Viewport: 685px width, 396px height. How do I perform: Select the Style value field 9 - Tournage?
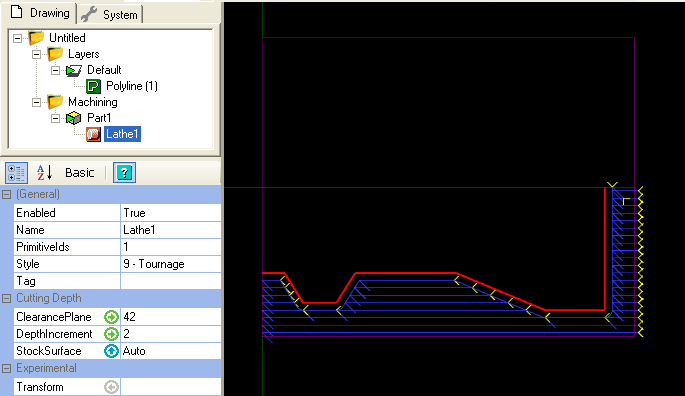[171, 264]
